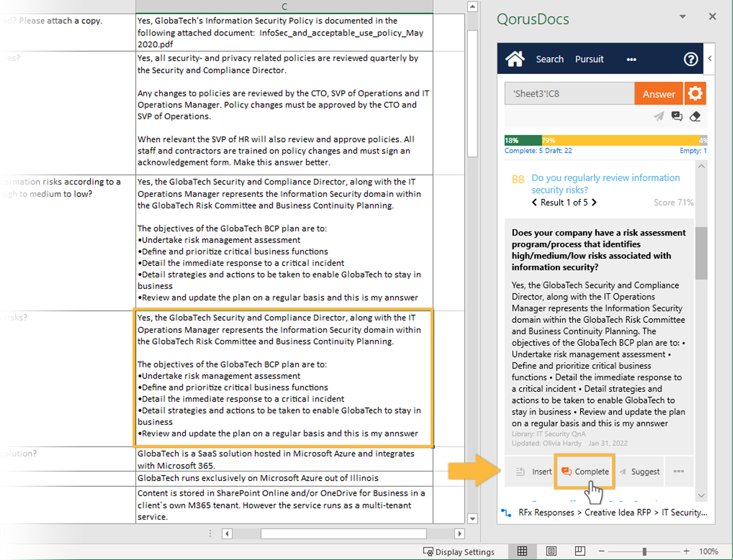
Task: Collapse the side panel chevron
Action: pyautogui.click(x=710, y=58)
